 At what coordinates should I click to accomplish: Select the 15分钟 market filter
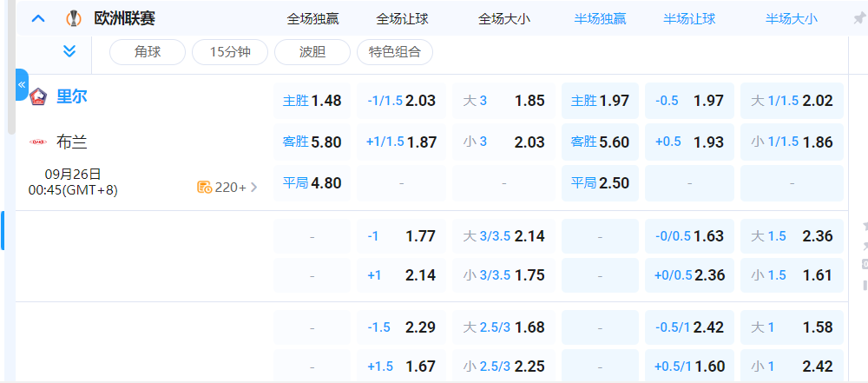click(230, 52)
